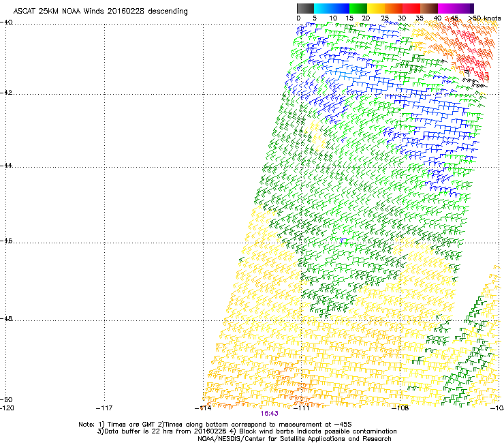This screenshot has height=443, width=504.
Task: Select the blue 5-15 knot color bar segment
Action: (x=332, y=8)
